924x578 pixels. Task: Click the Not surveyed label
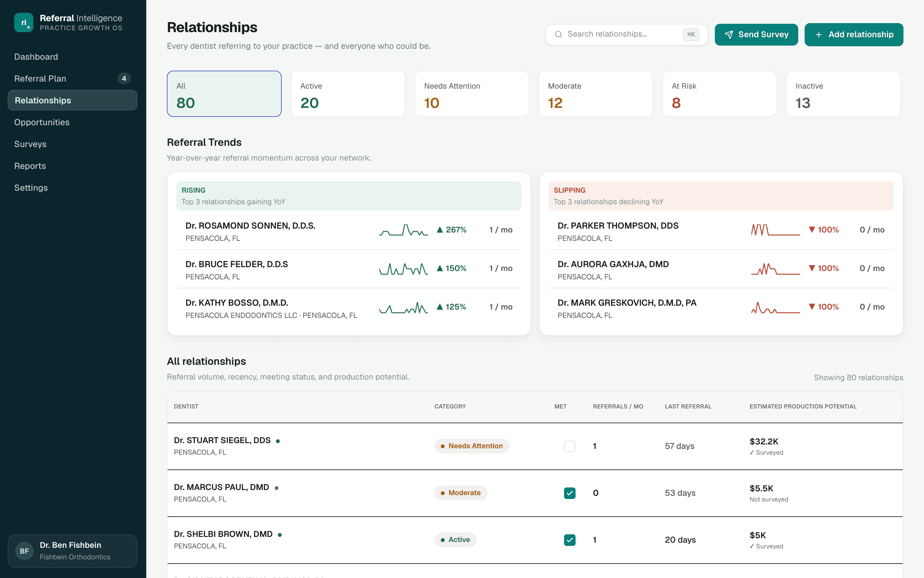pyautogui.click(x=769, y=499)
